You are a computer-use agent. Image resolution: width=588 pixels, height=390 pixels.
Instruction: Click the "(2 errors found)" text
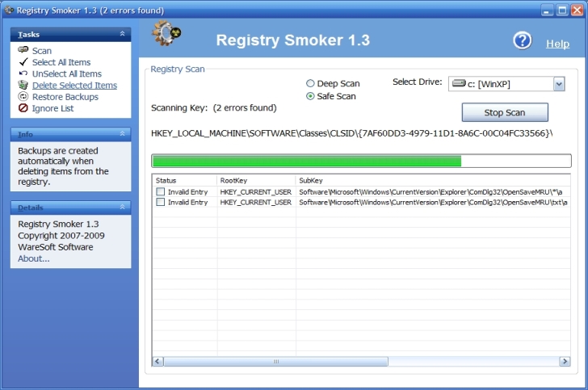click(245, 108)
